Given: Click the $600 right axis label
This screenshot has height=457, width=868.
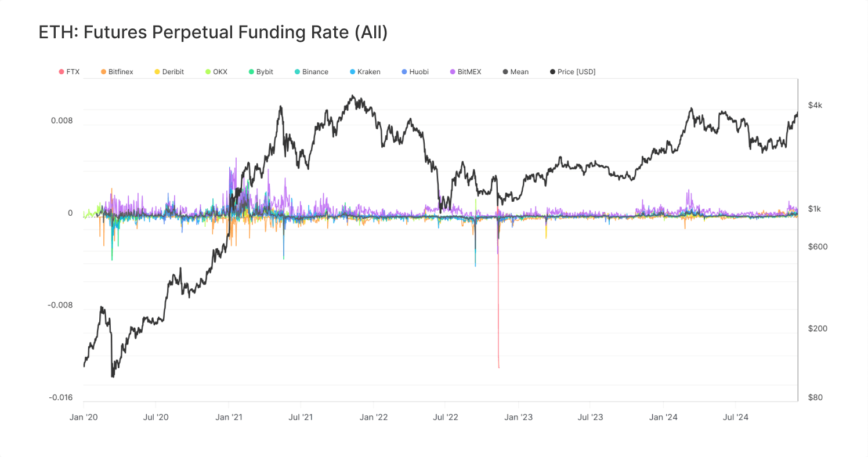Looking at the screenshot, I should 818,246.
